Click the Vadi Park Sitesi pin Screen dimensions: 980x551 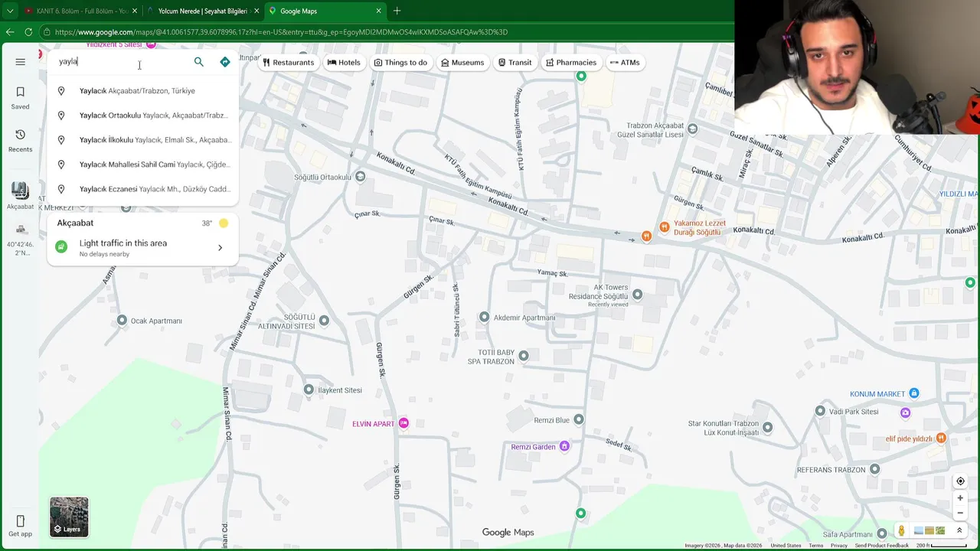[820, 411]
